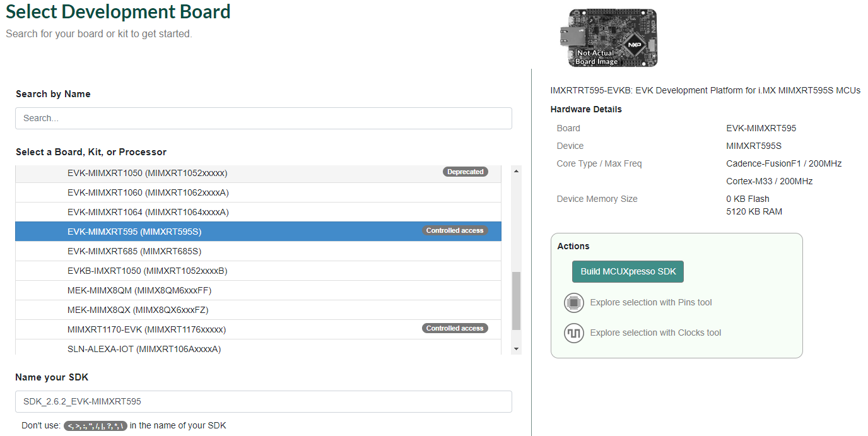Select EVK-MIMXRT1050 board in the list
The height and width of the screenshot is (436, 868).
(x=147, y=173)
